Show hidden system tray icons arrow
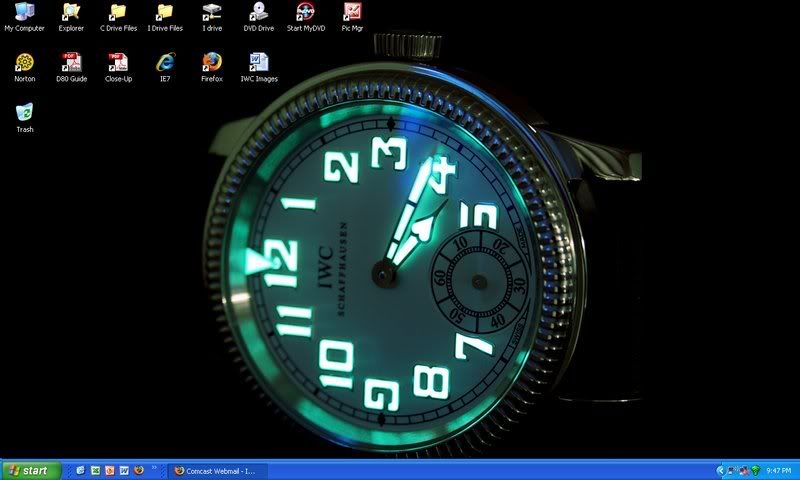Viewport: 800px width, 480px height. (x=720, y=471)
